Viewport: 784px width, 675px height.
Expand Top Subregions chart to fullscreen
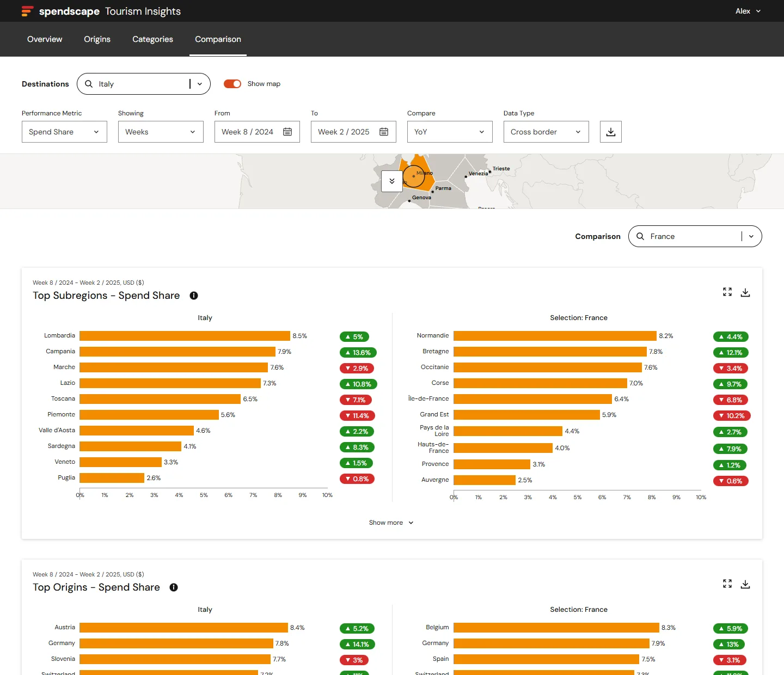727,292
